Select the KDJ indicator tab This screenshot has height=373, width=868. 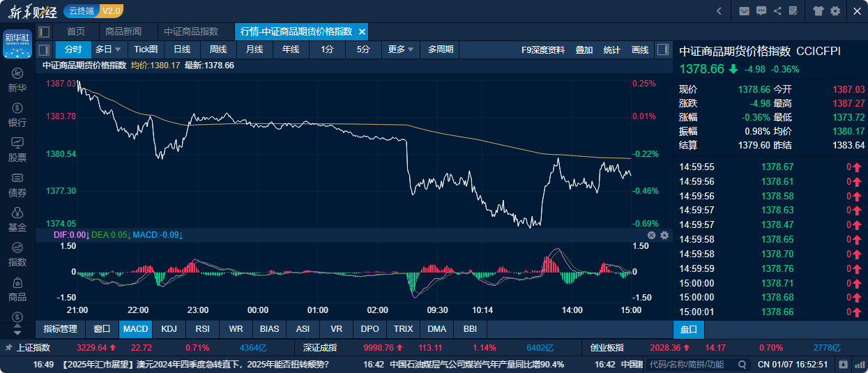(169, 328)
